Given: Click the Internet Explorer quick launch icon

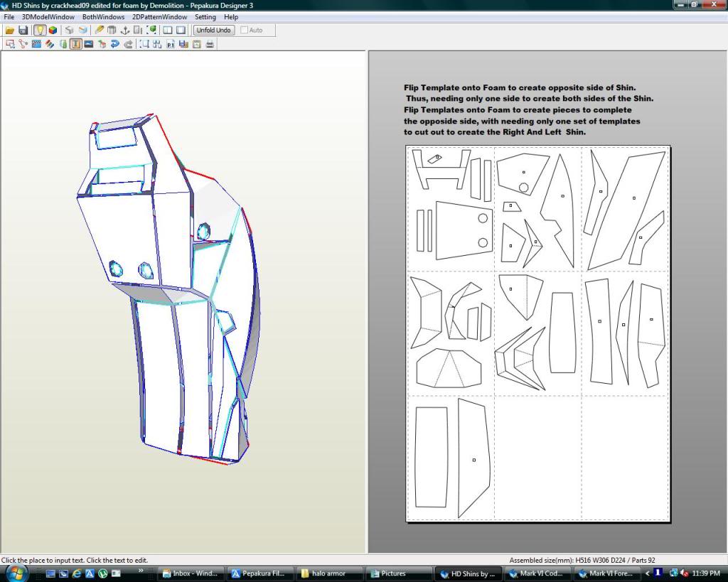Looking at the screenshot, I should [77, 573].
